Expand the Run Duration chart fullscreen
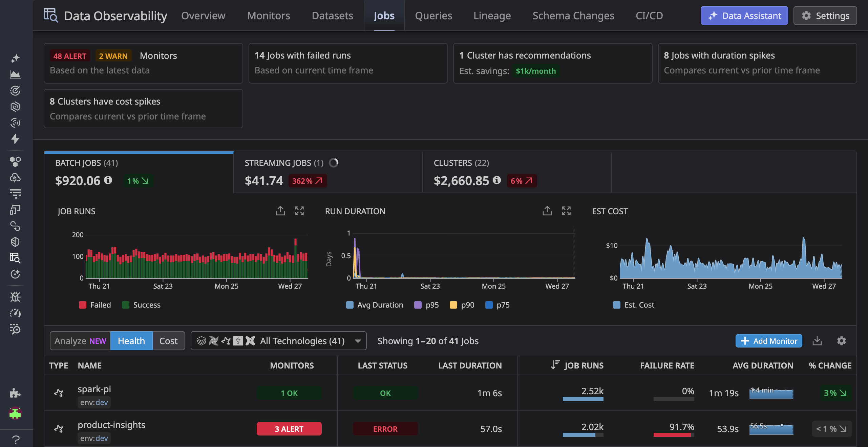 (566, 211)
